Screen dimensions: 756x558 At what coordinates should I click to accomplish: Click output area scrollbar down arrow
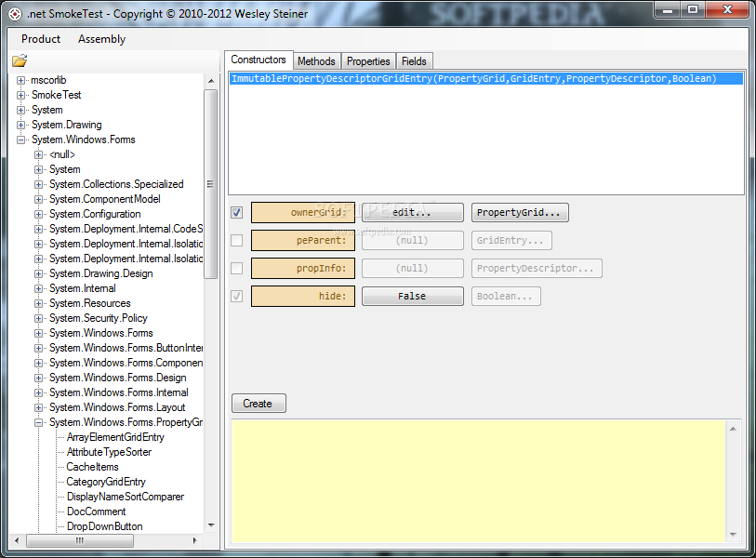click(x=733, y=535)
